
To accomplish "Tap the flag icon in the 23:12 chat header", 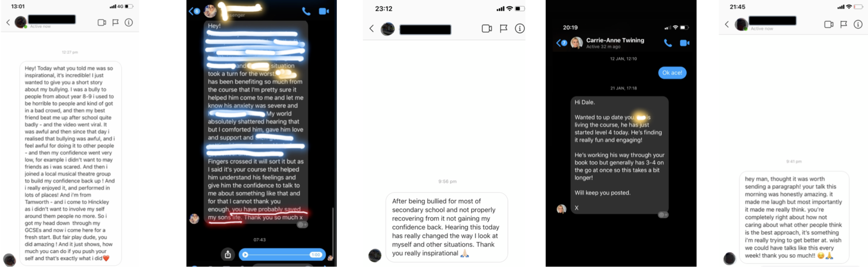I will 503,29.
